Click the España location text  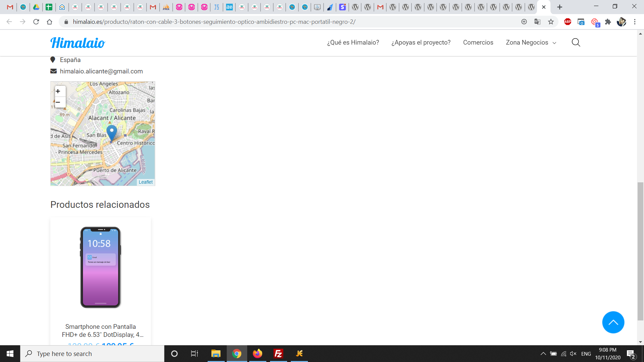[70, 60]
